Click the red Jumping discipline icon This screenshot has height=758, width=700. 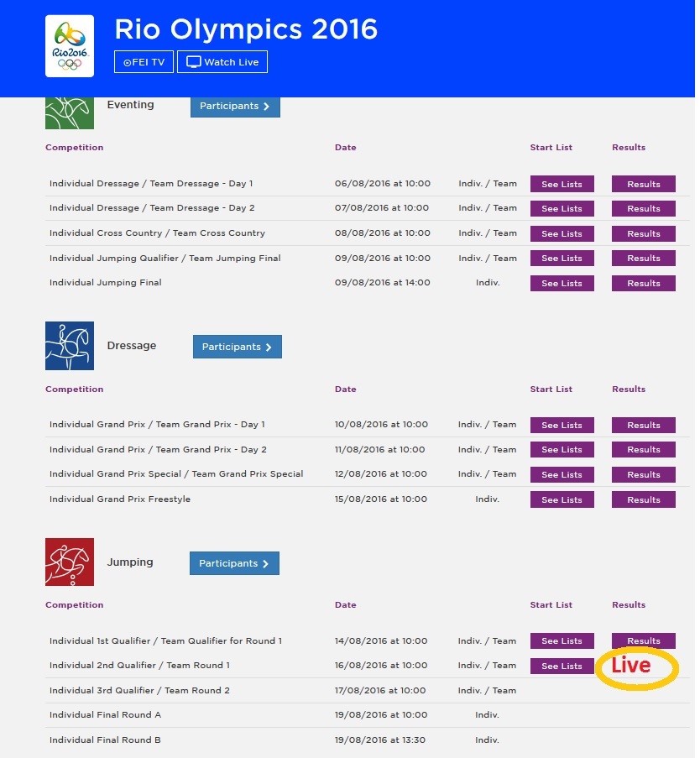[70, 562]
